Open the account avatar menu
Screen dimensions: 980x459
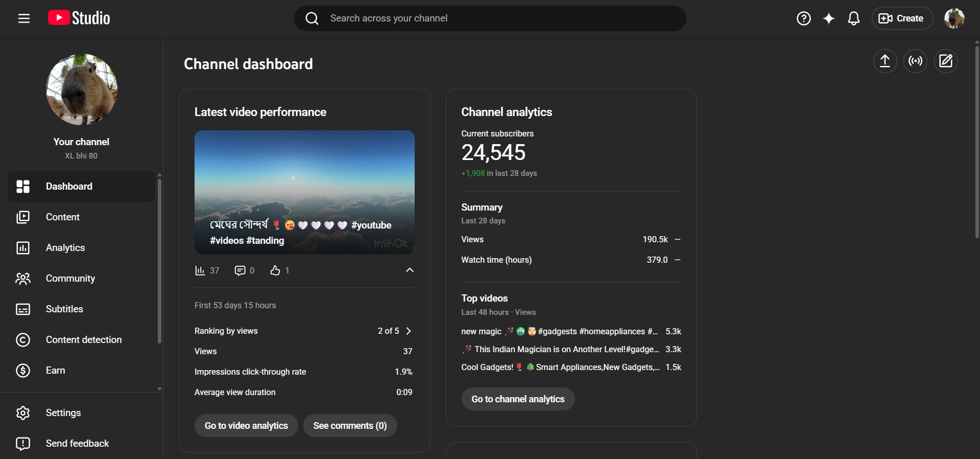[x=953, y=18]
